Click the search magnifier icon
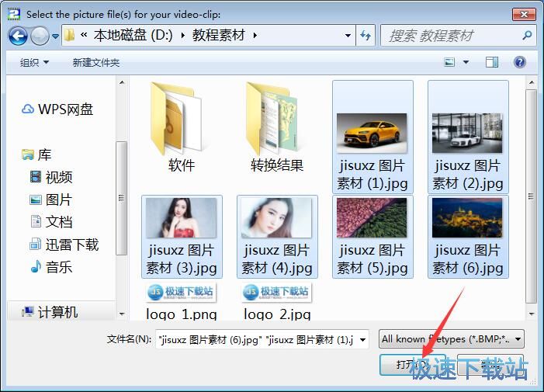Viewport: 544px width, 392px height. [x=527, y=35]
